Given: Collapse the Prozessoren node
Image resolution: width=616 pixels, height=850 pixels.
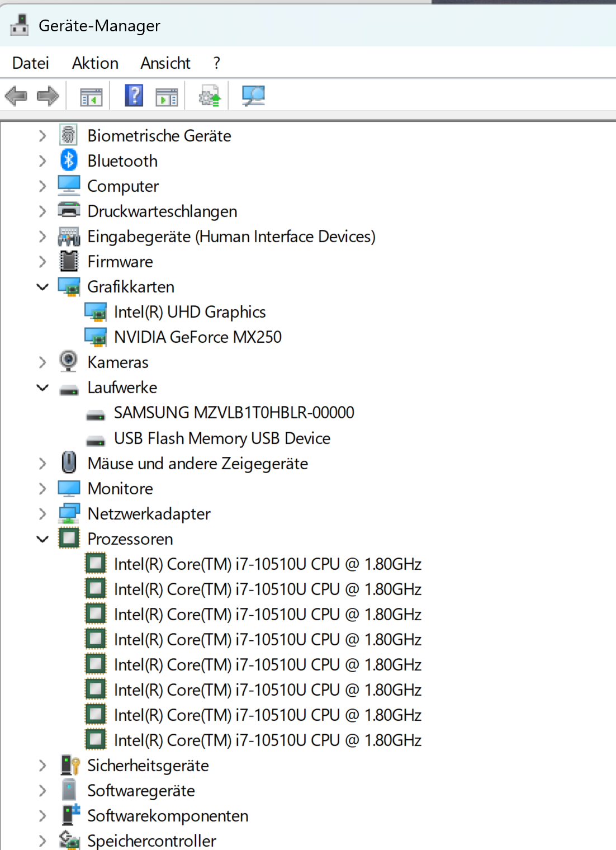Looking at the screenshot, I should [42, 539].
